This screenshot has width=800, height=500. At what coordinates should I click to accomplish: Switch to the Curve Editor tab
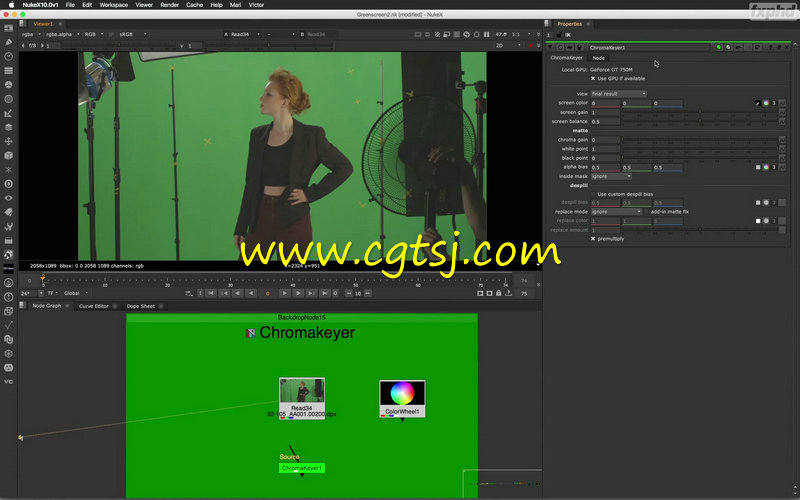[93, 306]
